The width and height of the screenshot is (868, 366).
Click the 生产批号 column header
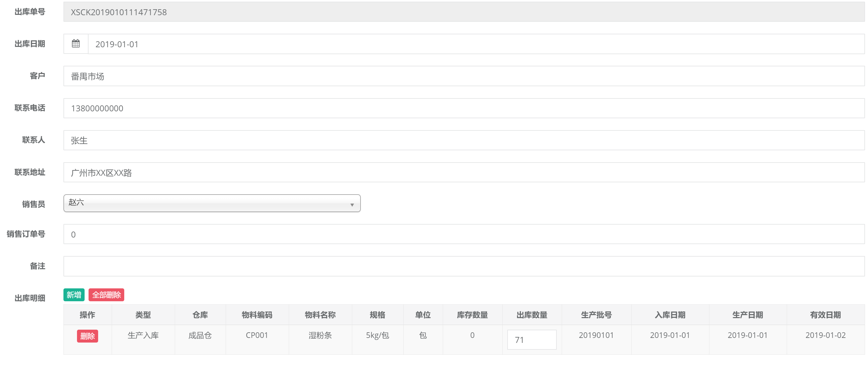click(596, 315)
